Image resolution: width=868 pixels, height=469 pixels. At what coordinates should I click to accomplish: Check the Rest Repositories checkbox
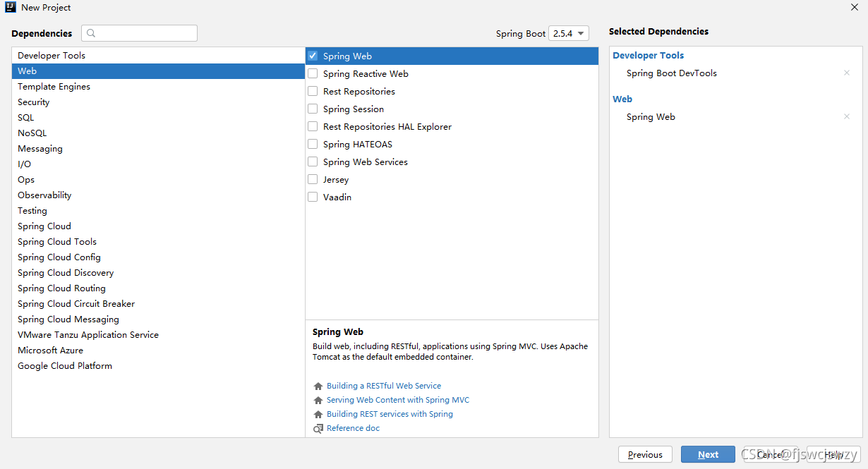point(313,91)
